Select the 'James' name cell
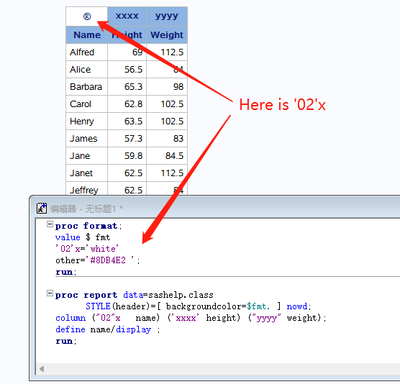400x384 pixels. tap(87, 139)
